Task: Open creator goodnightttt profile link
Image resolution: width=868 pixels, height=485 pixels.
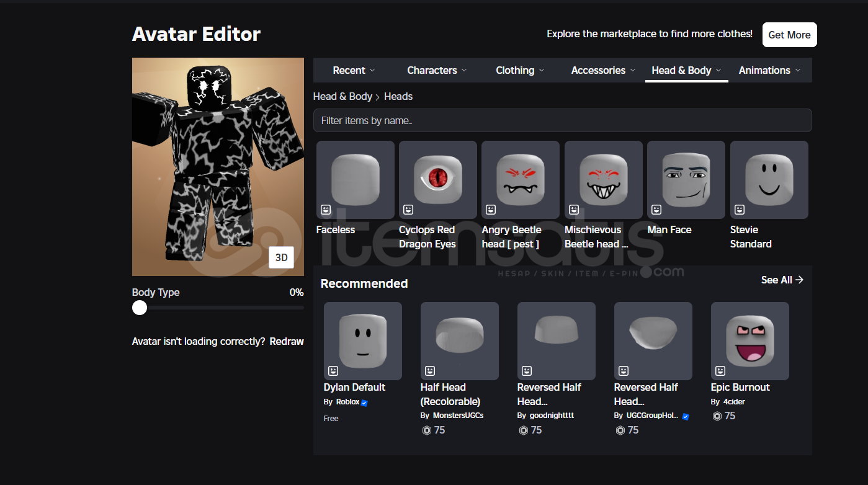Action: (x=552, y=416)
